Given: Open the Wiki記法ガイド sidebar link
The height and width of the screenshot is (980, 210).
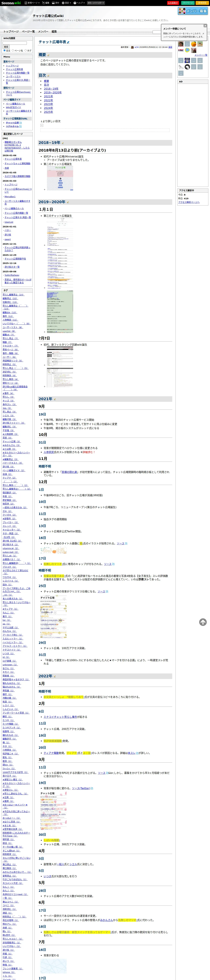Looking at the screenshot, I should coord(13,107).
